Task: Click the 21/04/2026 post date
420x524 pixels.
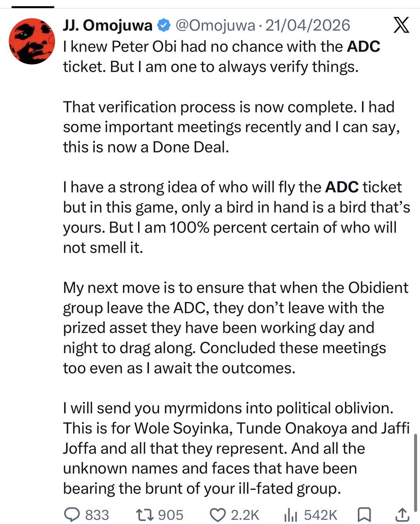Action: (308, 26)
